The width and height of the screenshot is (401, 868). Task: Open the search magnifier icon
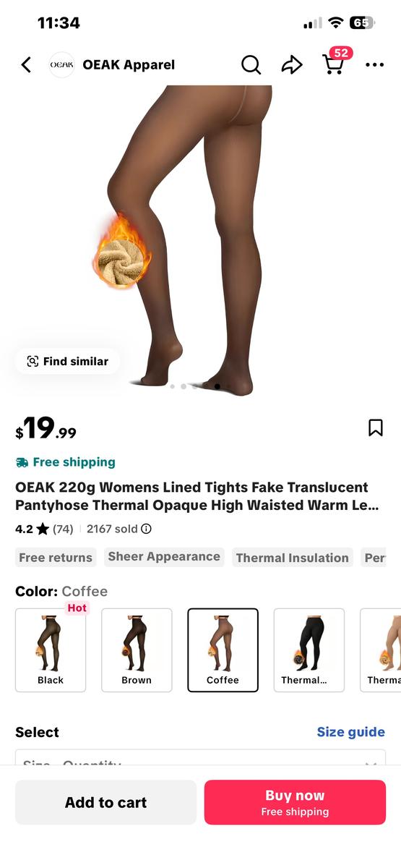[251, 65]
